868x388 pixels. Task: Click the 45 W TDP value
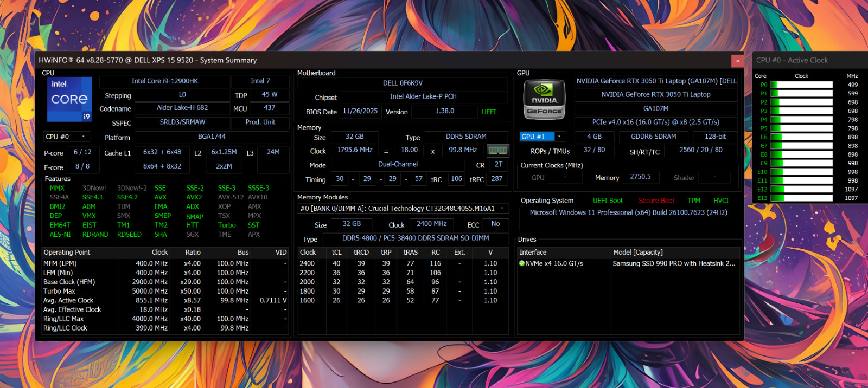pyautogui.click(x=269, y=95)
